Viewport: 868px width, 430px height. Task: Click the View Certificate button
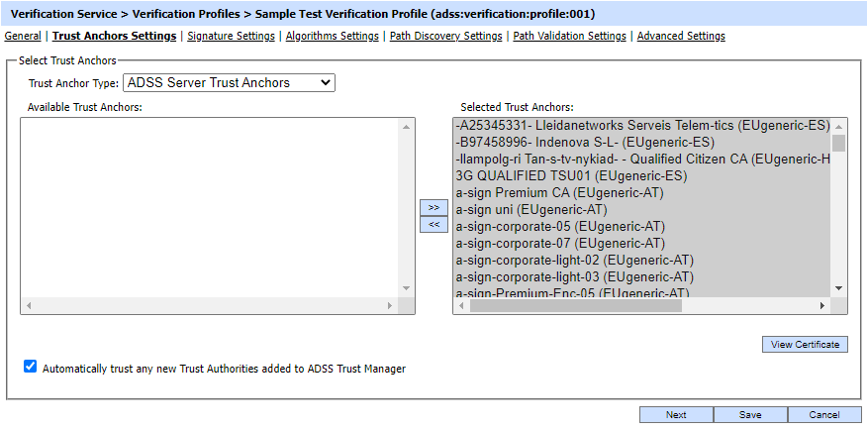tap(805, 345)
